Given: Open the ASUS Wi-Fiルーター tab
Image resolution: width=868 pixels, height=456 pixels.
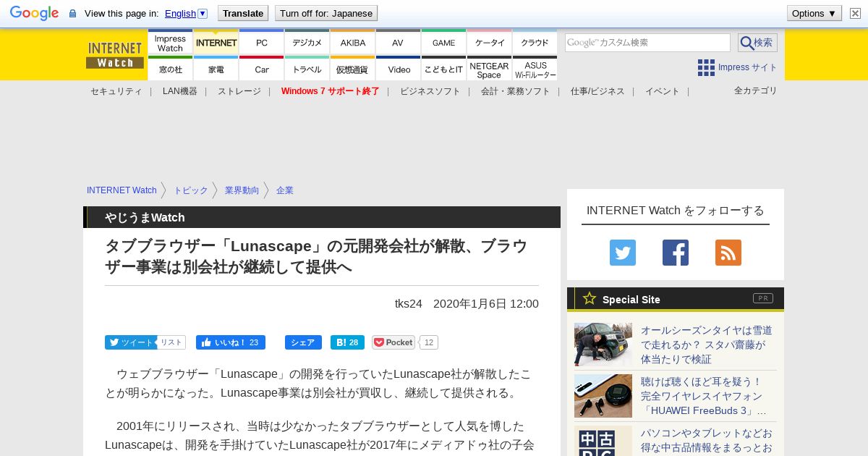Looking at the screenshot, I should [535, 69].
